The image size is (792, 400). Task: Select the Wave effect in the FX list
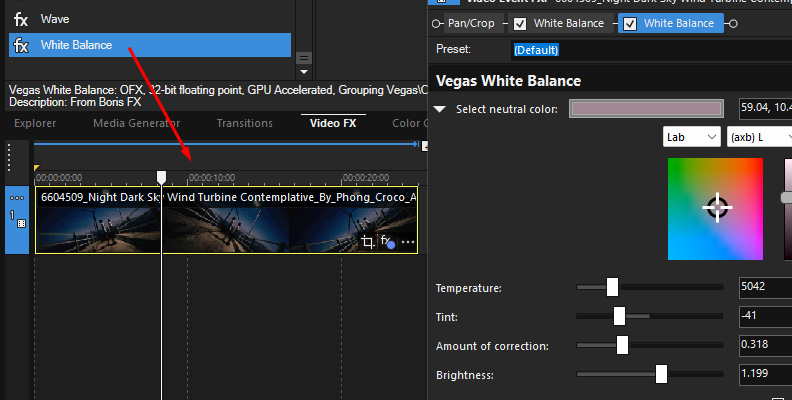pos(150,19)
